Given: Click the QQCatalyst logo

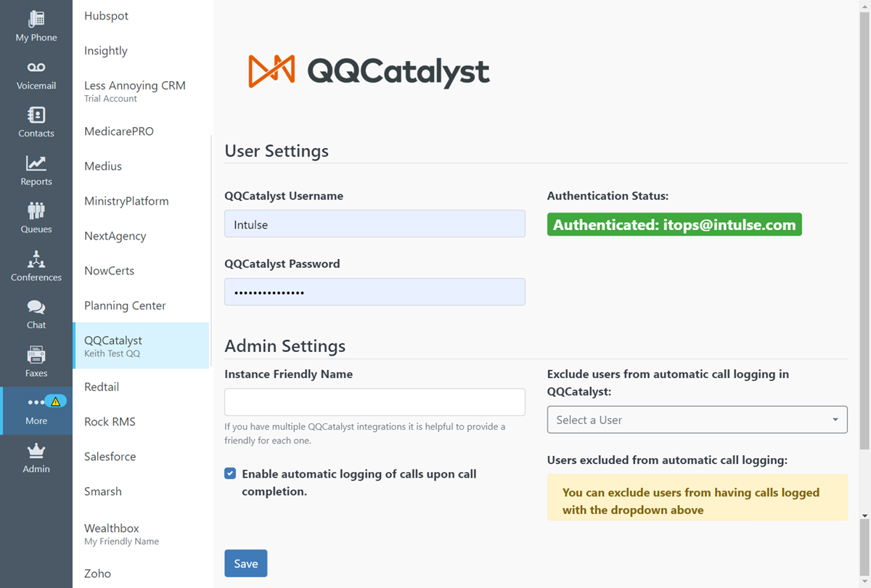Looking at the screenshot, I should click(369, 70).
